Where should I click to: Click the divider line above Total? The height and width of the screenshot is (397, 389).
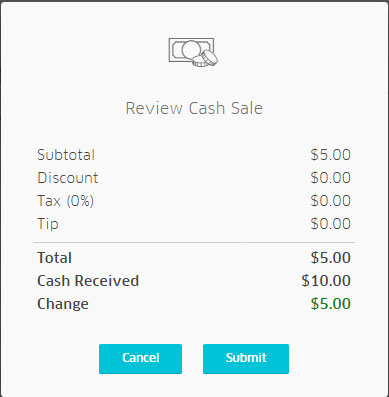click(194, 243)
